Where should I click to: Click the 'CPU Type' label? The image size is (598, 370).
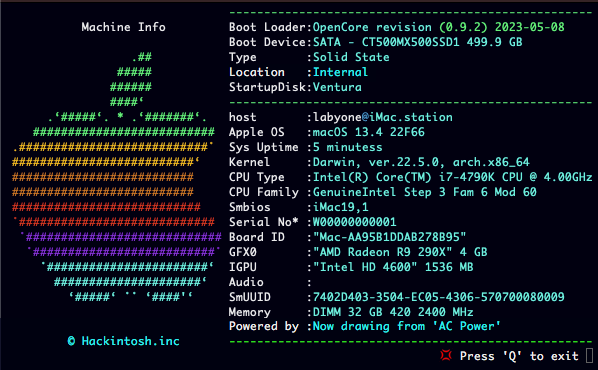coord(257,177)
